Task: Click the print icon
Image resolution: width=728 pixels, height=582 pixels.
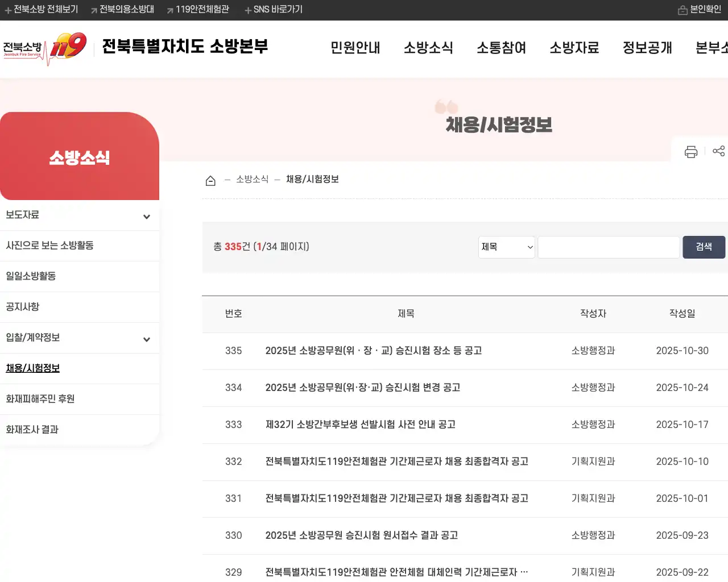Action: tap(690, 151)
